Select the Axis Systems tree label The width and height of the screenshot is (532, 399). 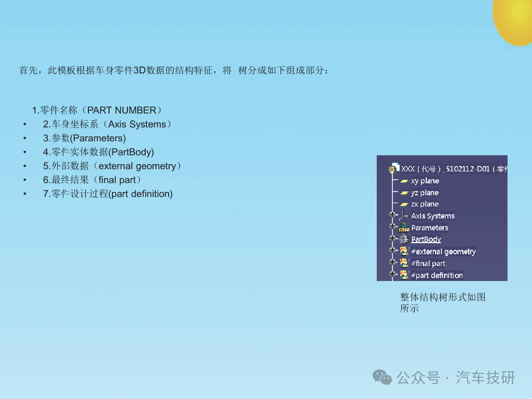[433, 216]
